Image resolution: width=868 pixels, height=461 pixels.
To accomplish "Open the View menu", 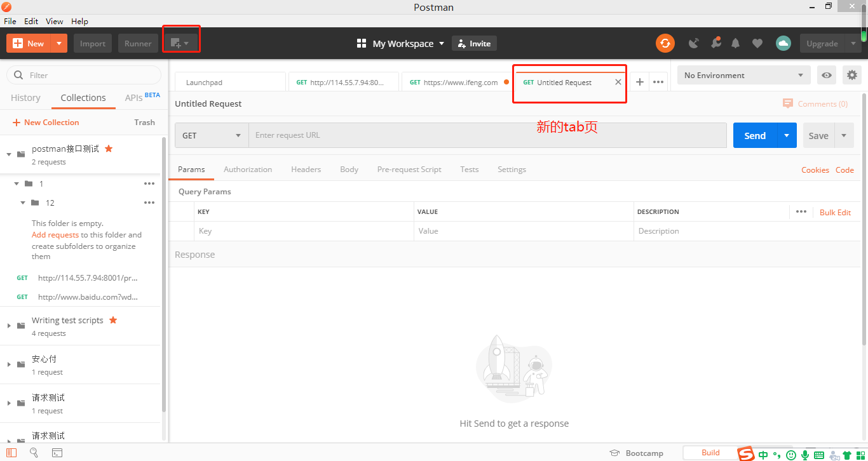I will (x=55, y=21).
